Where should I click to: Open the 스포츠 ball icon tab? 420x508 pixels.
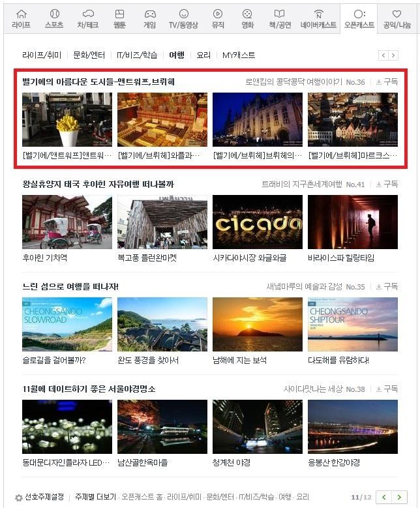click(x=54, y=19)
